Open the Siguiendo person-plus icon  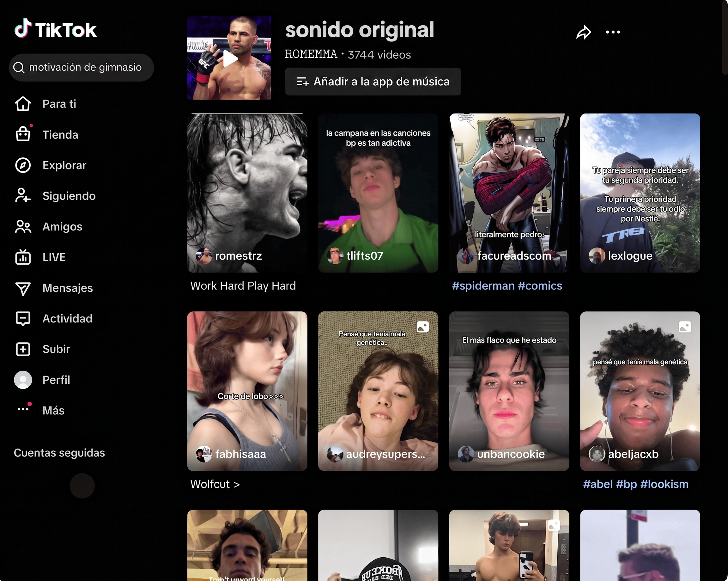(x=23, y=196)
